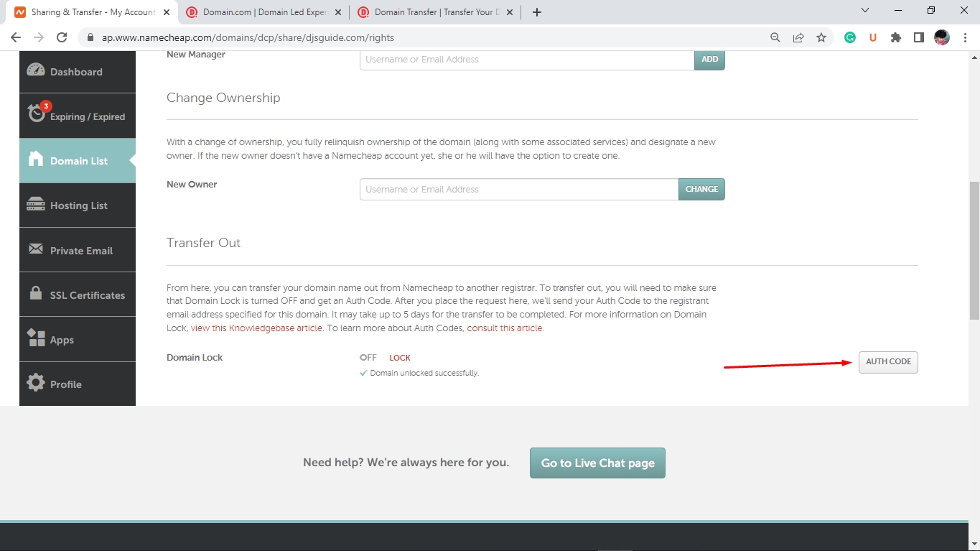Select Domain List in the sidebar
Viewport: 980px width, 551px height.
[78, 161]
